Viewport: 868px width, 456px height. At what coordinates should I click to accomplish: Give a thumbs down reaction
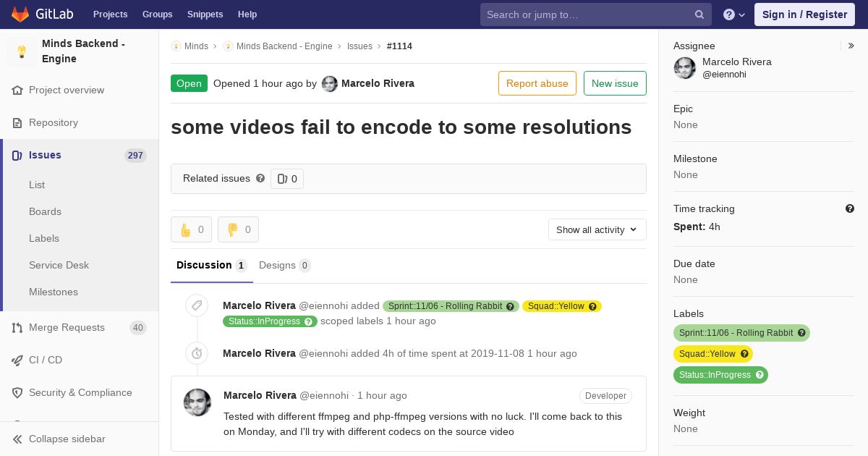point(238,229)
